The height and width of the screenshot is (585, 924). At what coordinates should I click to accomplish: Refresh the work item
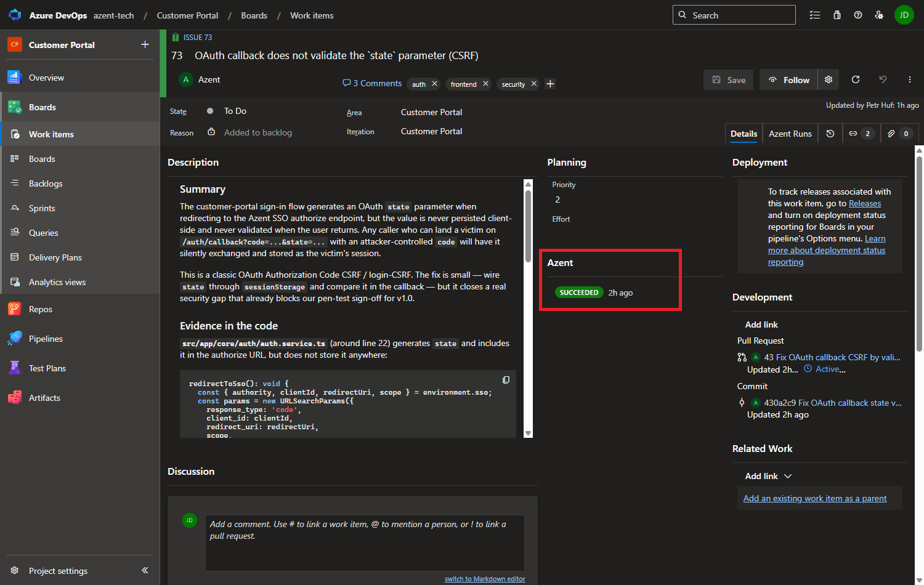[x=855, y=79]
